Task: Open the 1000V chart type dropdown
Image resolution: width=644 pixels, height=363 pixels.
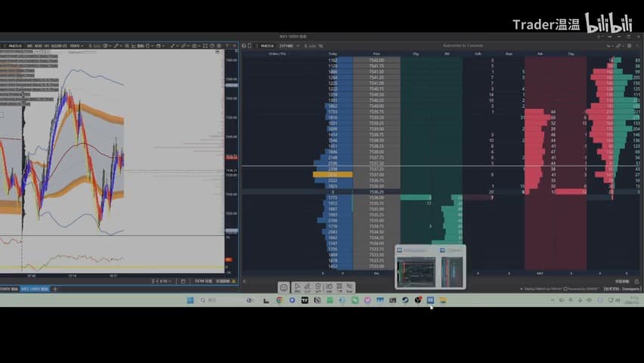Action: click(x=76, y=45)
